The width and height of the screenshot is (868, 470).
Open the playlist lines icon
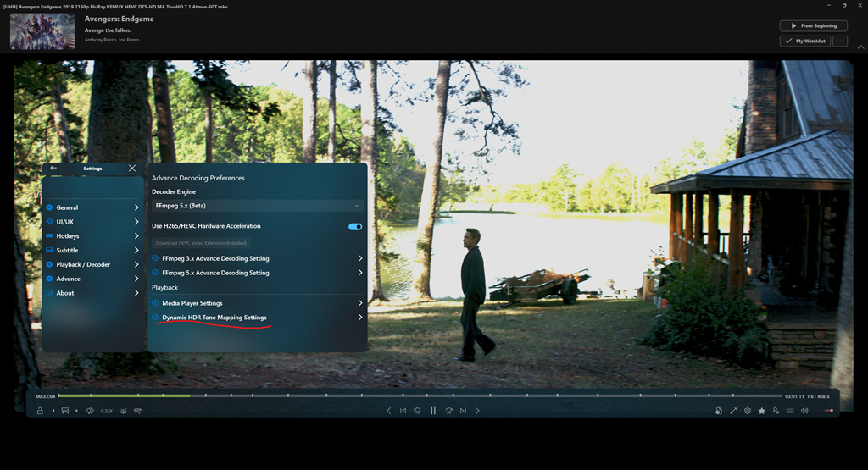[790, 411]
